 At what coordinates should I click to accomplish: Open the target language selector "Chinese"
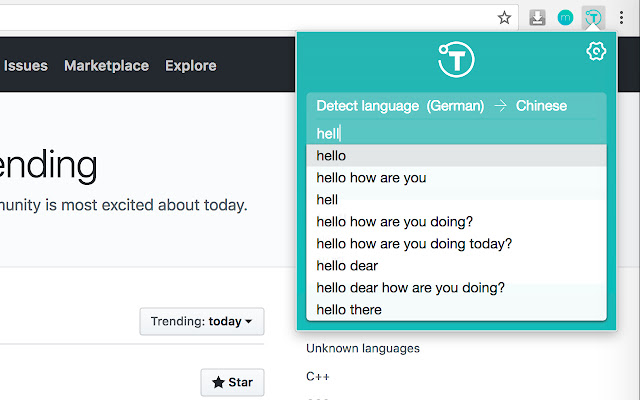point(541,106)
